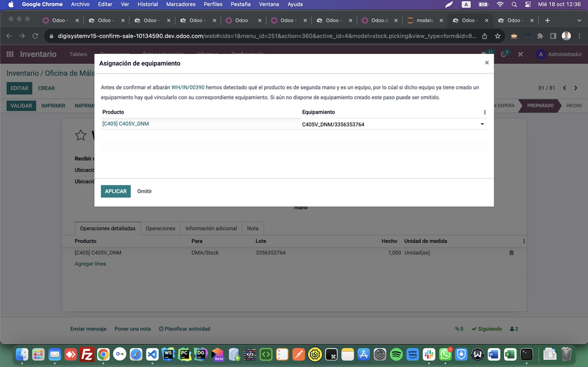Click the PREPARADO status stage
This screenshot has height=367, width=588.
click(x=540, y=106)
